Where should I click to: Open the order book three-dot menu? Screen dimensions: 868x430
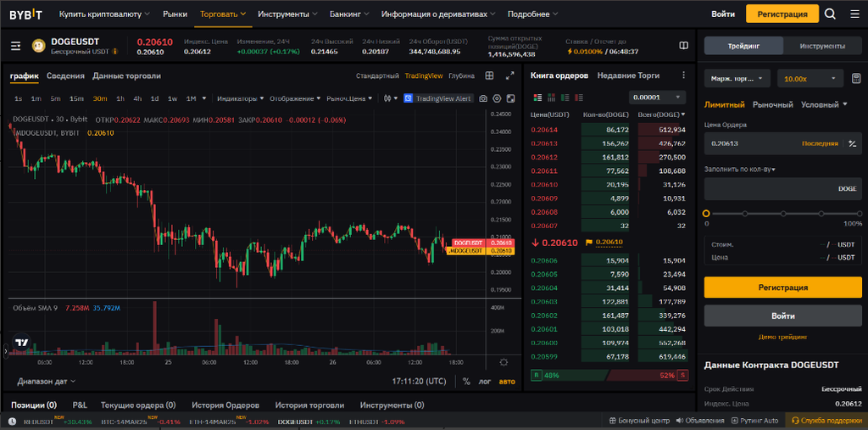(684, 75)
